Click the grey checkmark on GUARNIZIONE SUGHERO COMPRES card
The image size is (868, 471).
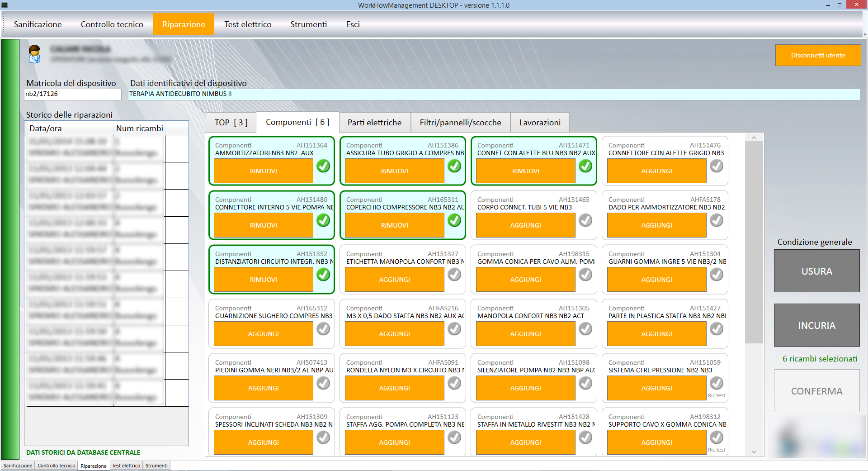click(323, 329)
